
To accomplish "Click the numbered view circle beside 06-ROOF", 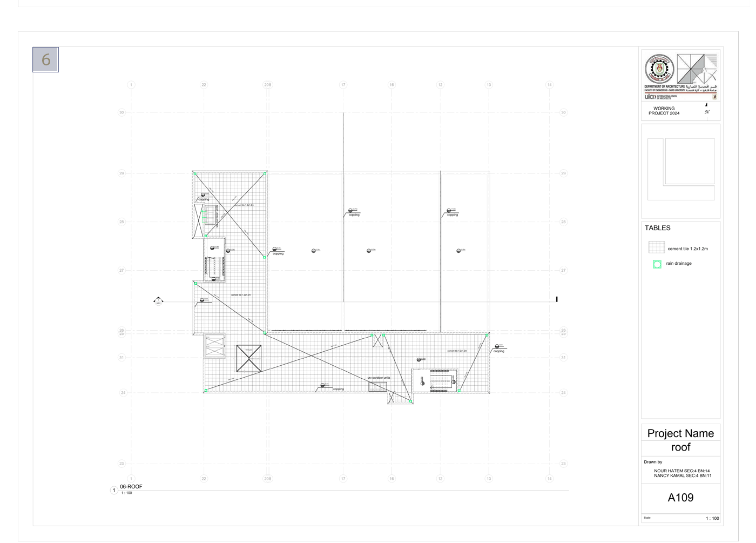I will point(114,491).
